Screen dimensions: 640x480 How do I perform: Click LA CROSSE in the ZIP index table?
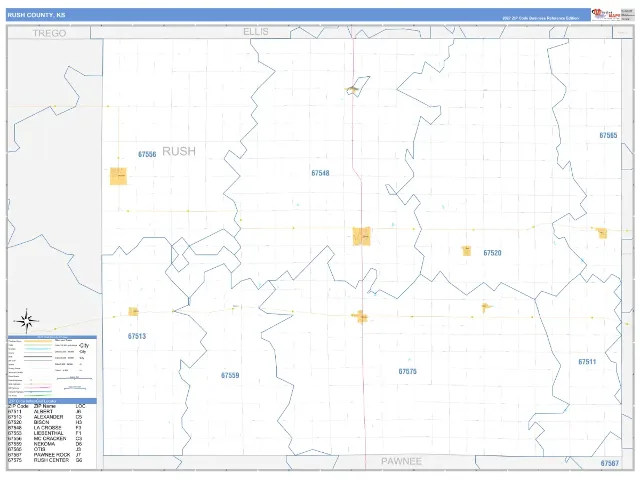(x=47, y=428)
